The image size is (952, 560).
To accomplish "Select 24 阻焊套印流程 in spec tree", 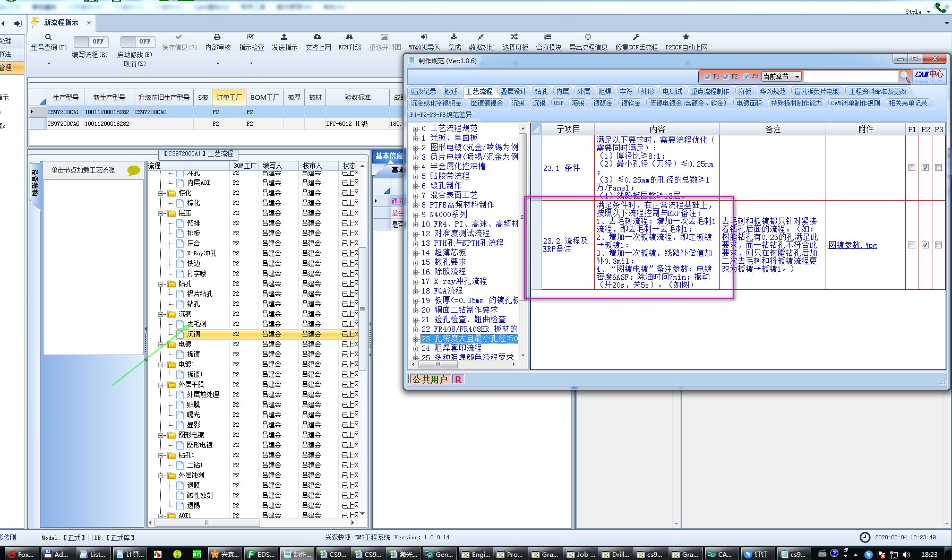I will pyautogui.click(x=451, y=348).
